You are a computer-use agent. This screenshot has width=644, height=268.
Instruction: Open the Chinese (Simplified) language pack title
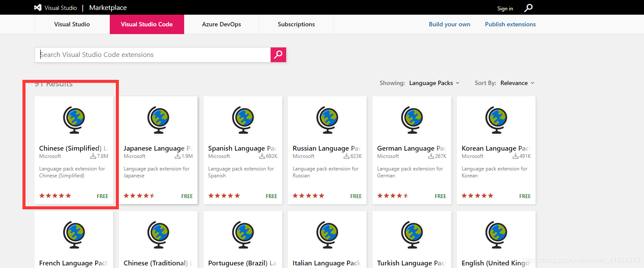point(74,148)
